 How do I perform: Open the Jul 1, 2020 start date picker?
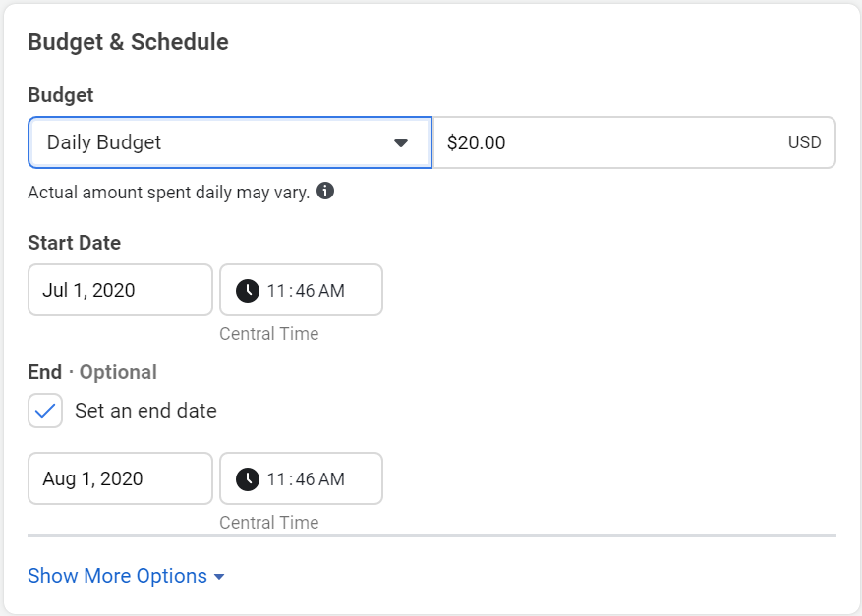(120, 290)
